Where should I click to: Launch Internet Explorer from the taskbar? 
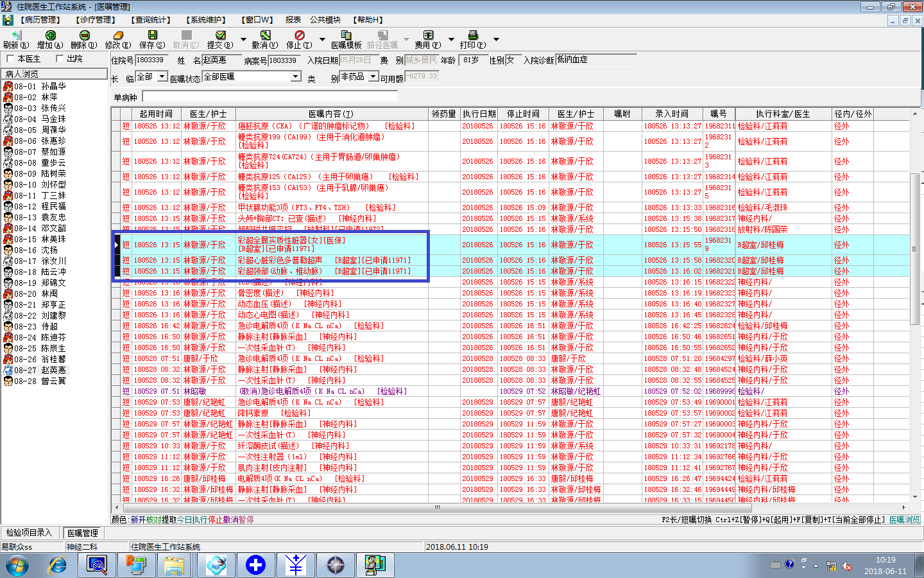click(58, 565)
